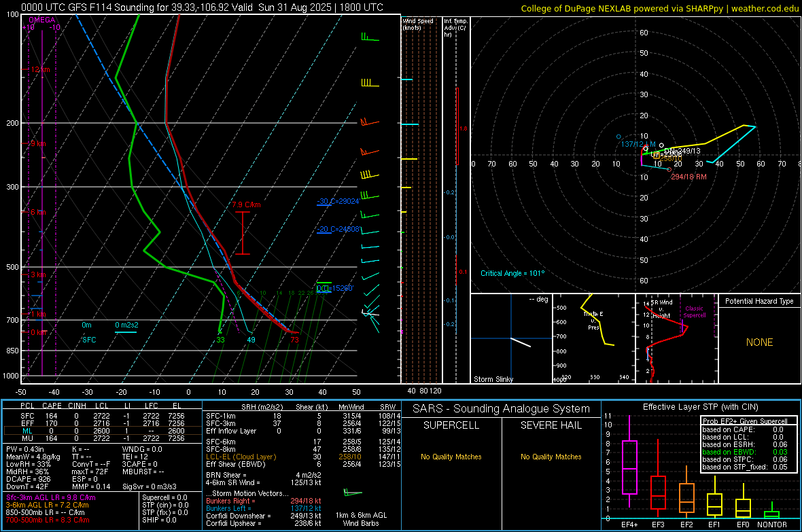Viewport: 802px width, 532px height.
Task: Click Sfc-3km AGL LR = 9.8 C/km
Action: click(51, 497)
